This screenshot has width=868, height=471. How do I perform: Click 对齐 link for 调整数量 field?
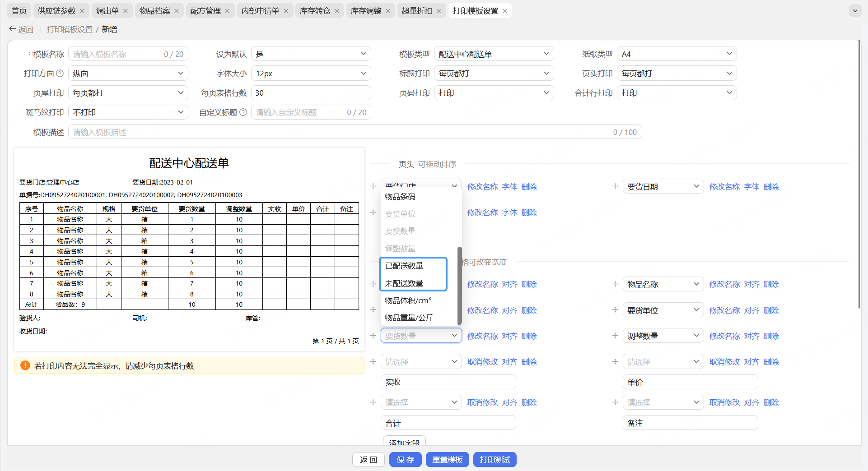751,336
